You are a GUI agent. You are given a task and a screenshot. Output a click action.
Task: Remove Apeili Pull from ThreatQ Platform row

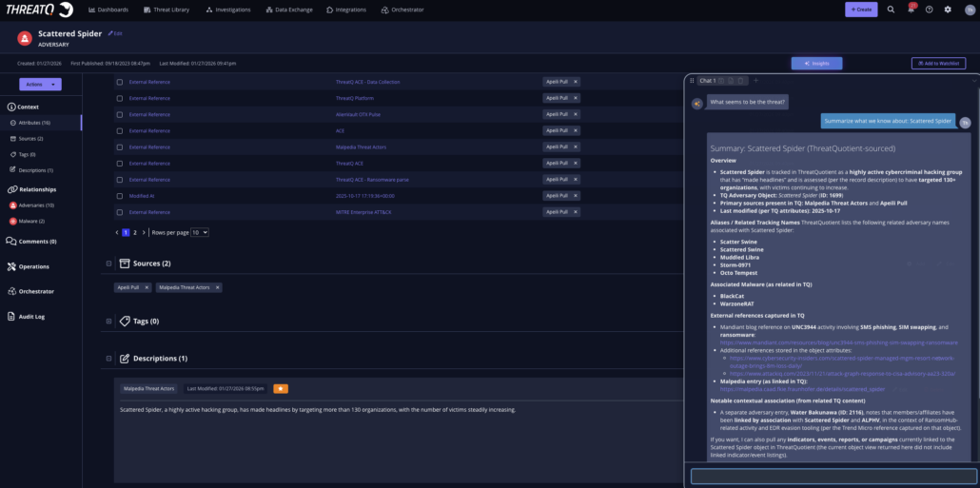click(x=576, y=98)
